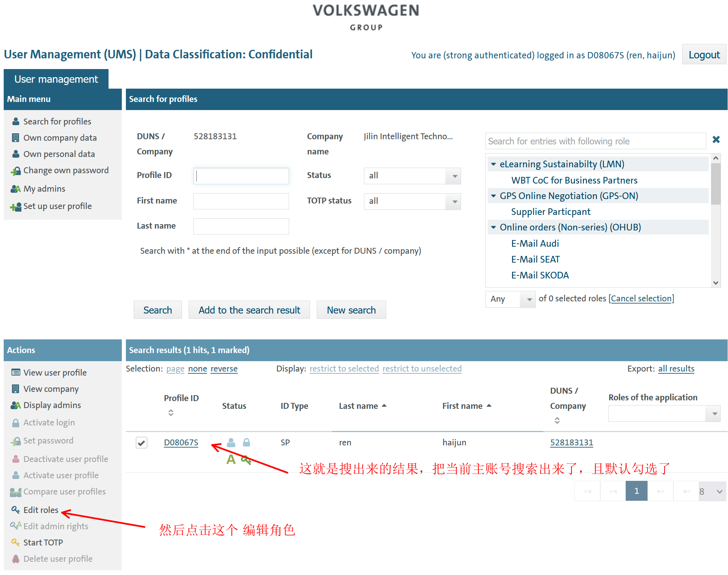Image resolution: width=728 pixels, height=575 pixels.
Task: Click the Logout button
Action: tap(704, 55)
